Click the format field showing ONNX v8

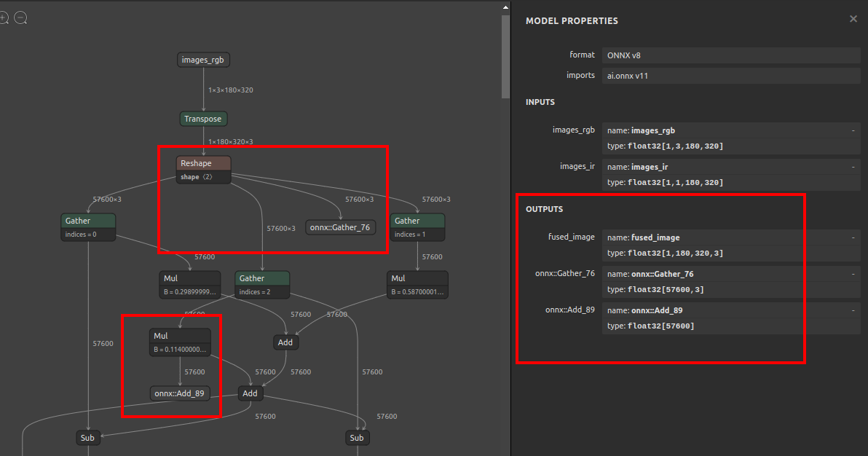(730, 55)
